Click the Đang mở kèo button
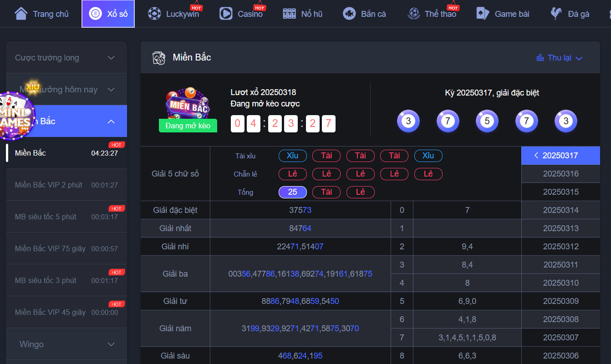Viewport: 611px width, 364px height. (x=188, y=126)
